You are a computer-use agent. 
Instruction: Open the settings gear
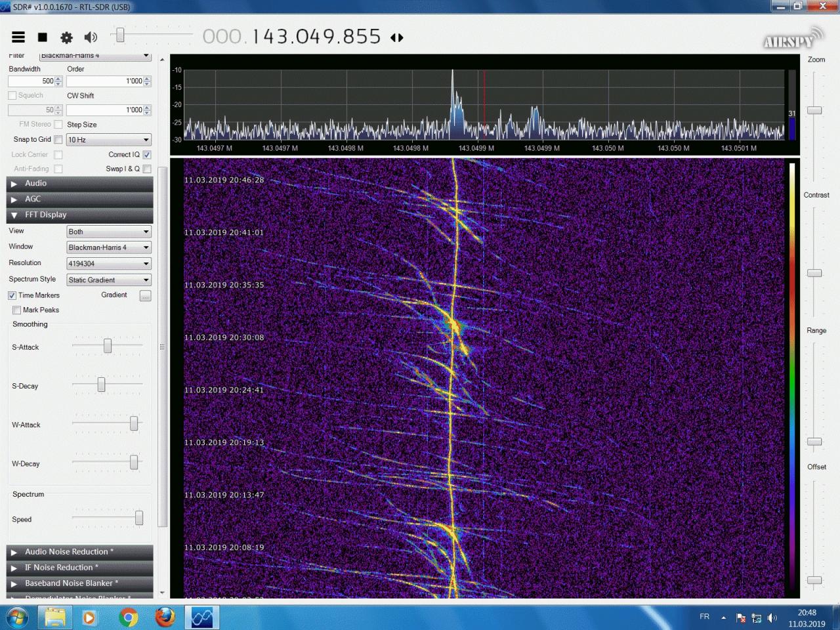point(66,37)
